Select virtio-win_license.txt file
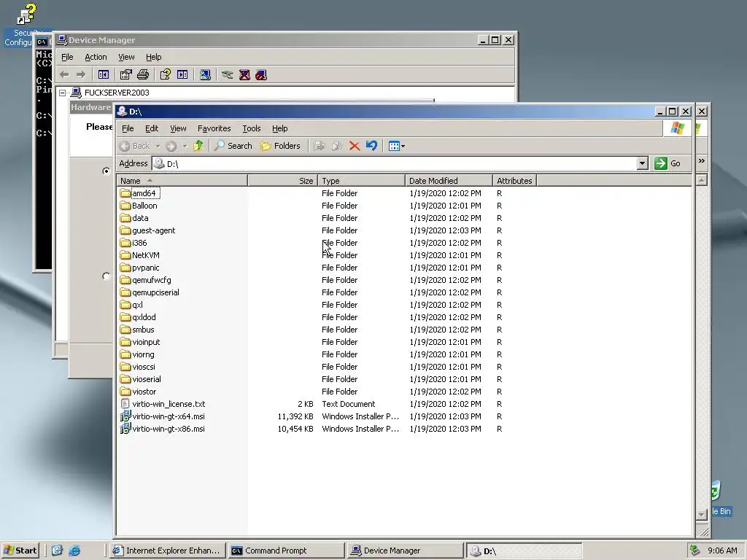 pyautogui.click(x=163, y=404)
